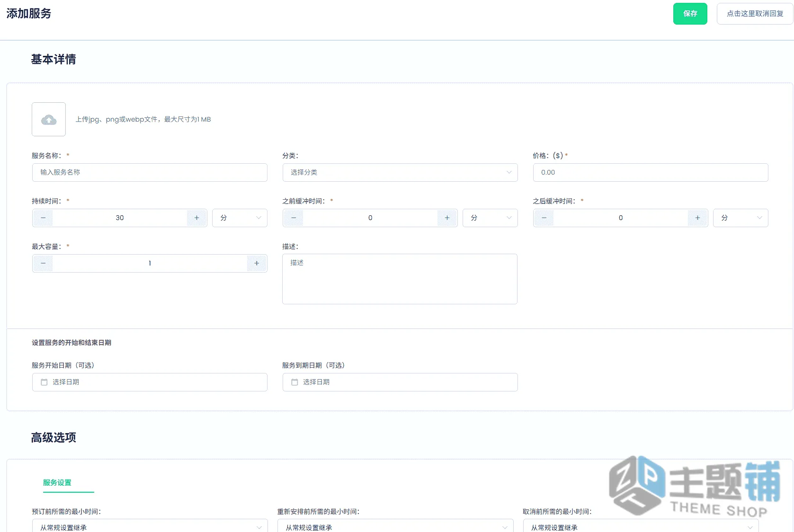The image size is (794, 532).
Task: Increase 之后缓冲时间 using the plus button
Action: click(697, 218)
